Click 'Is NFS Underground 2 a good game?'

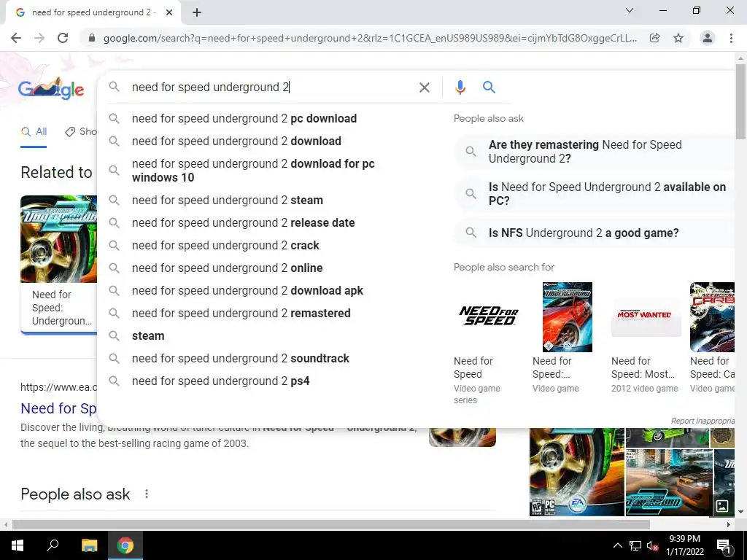[x=595, y=233]
